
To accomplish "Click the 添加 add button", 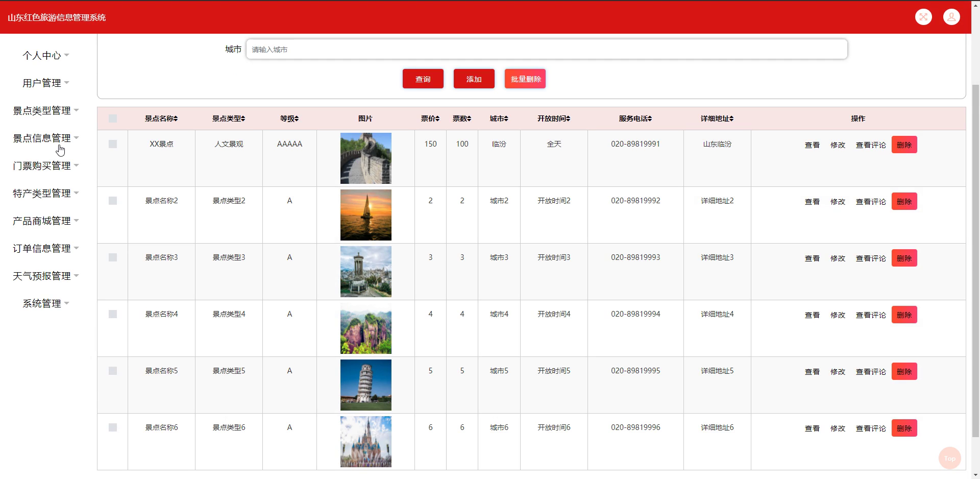I will 474,79.
